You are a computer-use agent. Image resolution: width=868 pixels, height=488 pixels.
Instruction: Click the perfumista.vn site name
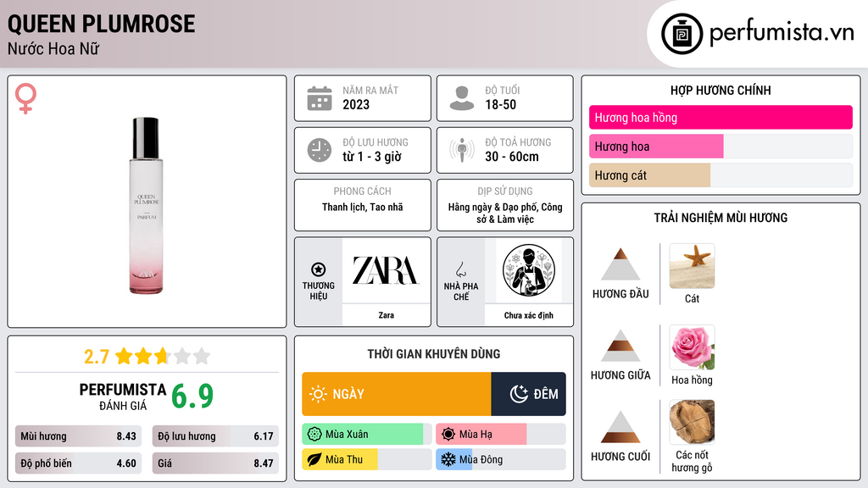pyautogui.click(x=782, y=32)
